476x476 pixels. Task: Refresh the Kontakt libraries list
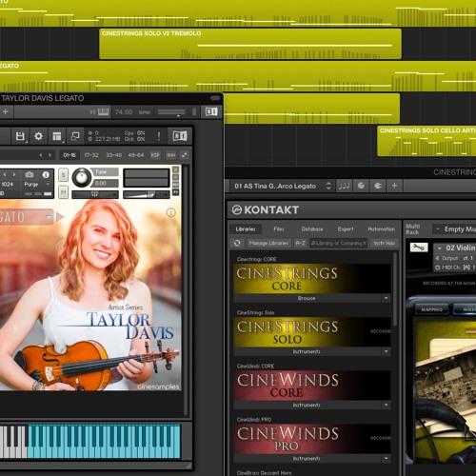tap(237, 243)
